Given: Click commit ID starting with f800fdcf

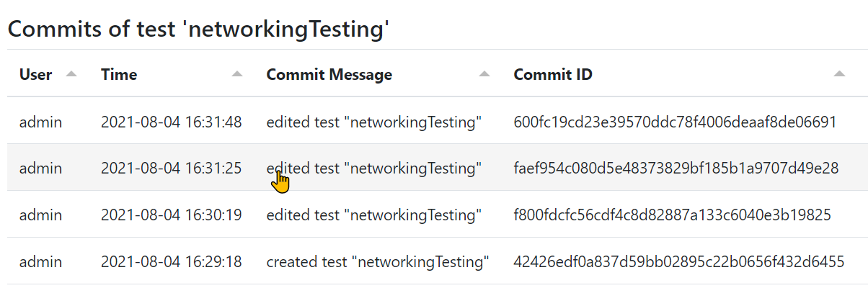Looking at the screenshot, I should pyautogui.click(x=673, y=215).
